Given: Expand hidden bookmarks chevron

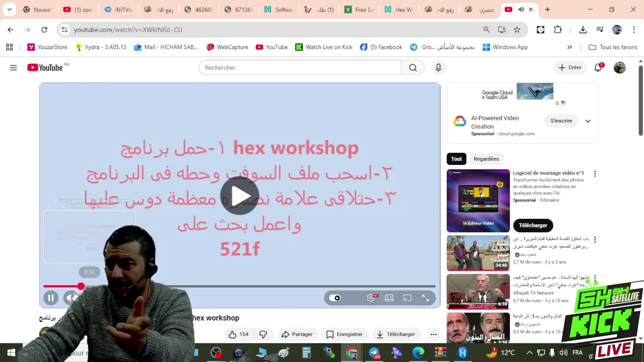Looking at the screenshot, I should pyautogui.click(x=570, y=47).
